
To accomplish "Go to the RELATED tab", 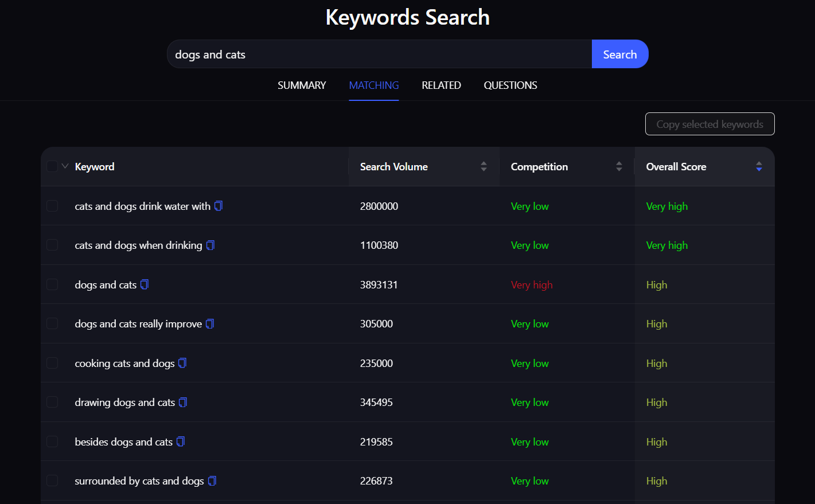I will point(441,85).
